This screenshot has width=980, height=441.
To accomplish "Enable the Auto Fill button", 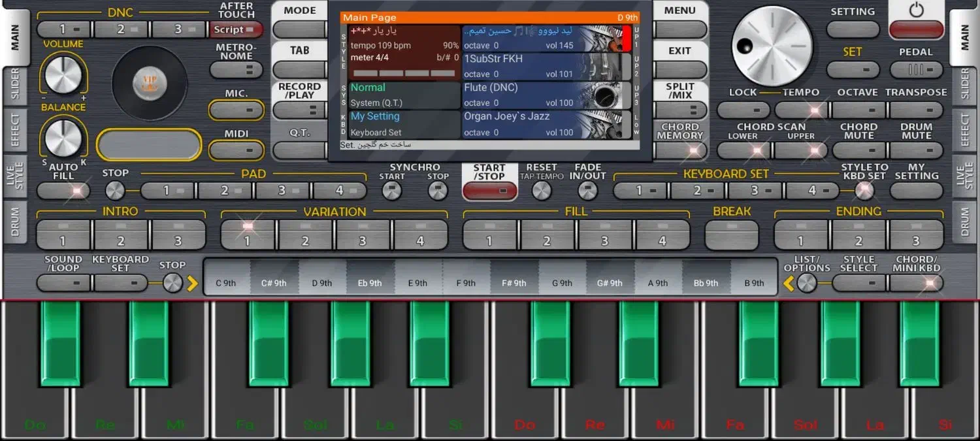I will [x=63, y=191].
